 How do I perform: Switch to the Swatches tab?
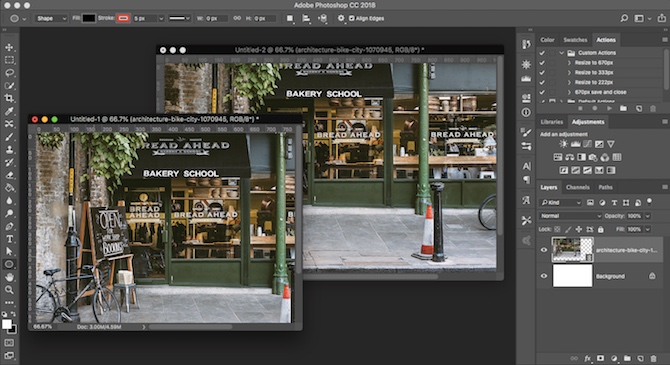pyautogui.click(x=575, y=40)
